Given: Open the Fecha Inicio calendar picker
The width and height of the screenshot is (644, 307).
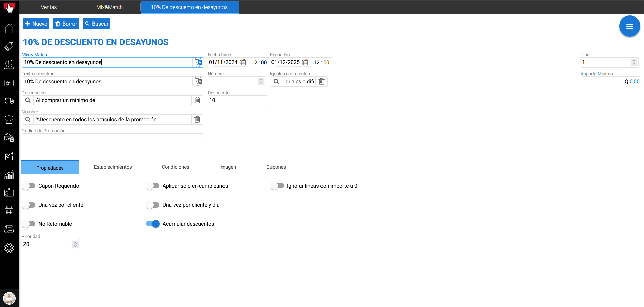Looking at the screenshot, I should 243,62.
